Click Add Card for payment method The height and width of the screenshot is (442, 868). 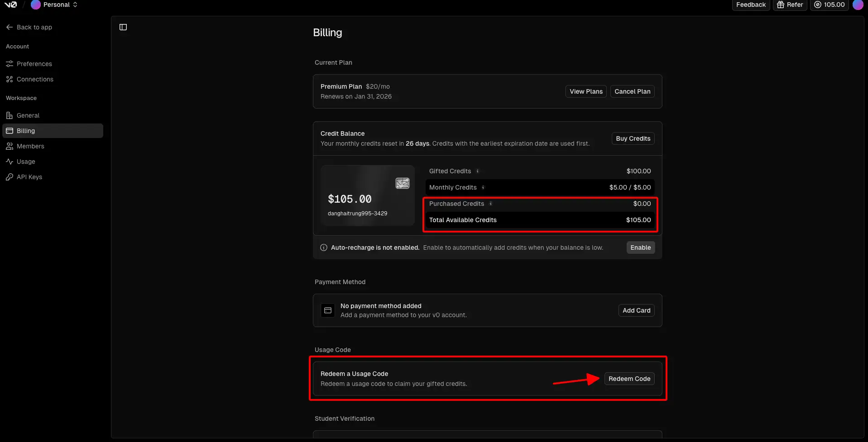636,310
